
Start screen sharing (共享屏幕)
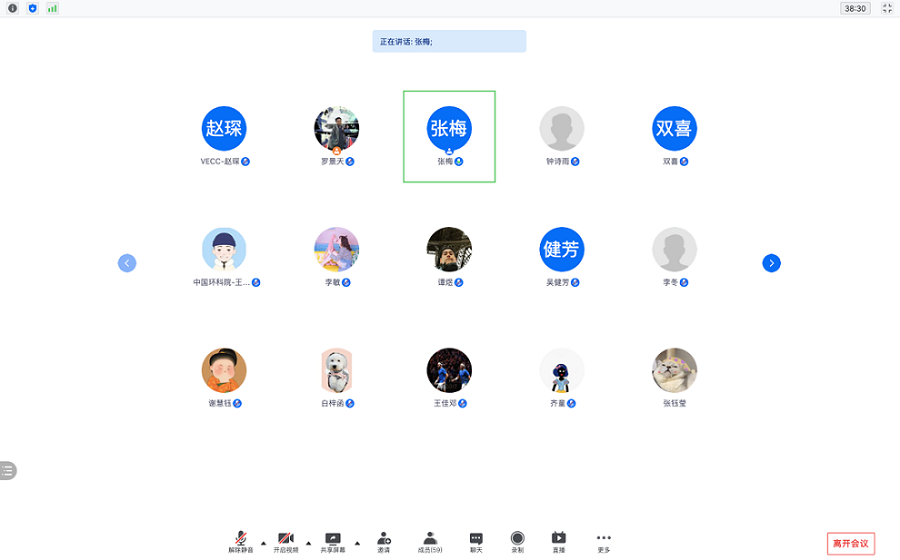[333, 541]
